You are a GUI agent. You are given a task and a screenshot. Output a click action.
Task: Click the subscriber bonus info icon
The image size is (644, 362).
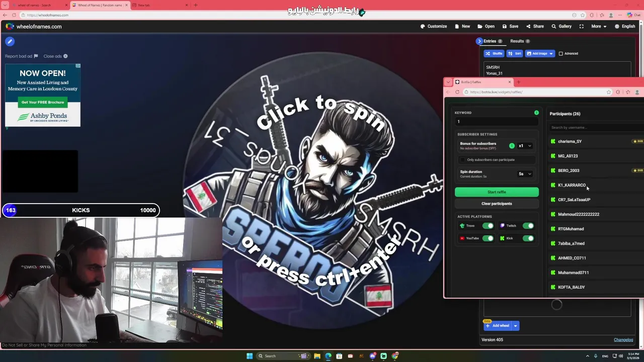512,146
